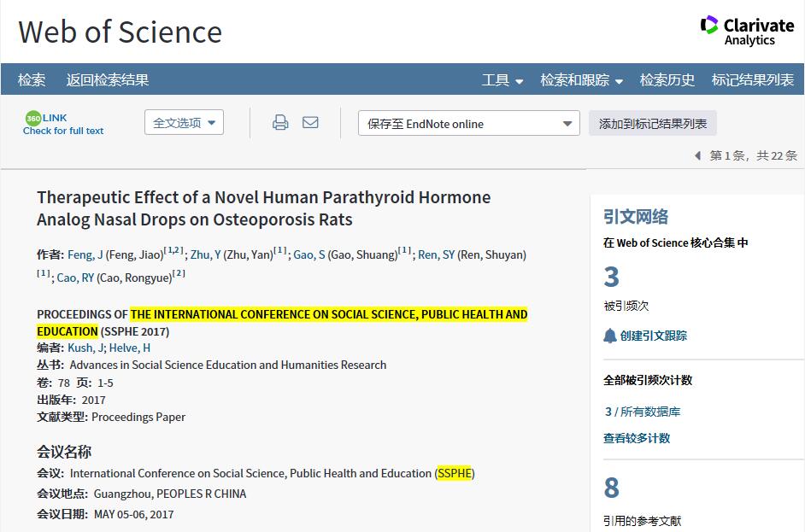Click the conference location Guangzhou, PEOPLES R CHINA
The height and width of the screenshot is (532, 805).
point(170,494)
